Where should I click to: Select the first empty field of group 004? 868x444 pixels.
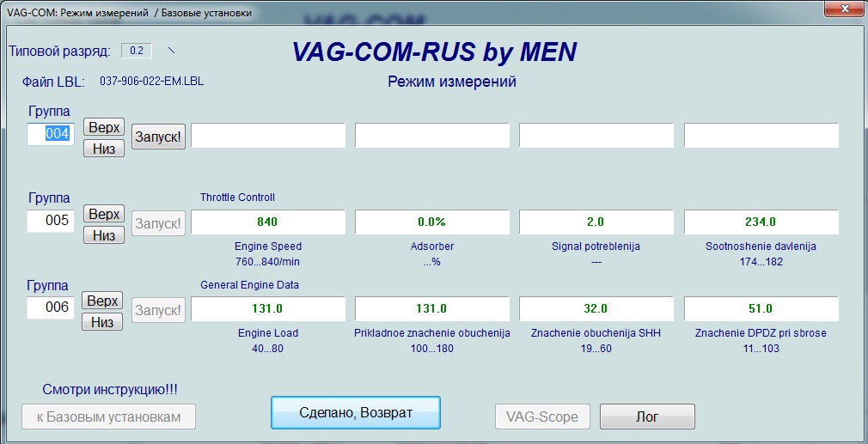pyautogui.click(x=268, y=136)
